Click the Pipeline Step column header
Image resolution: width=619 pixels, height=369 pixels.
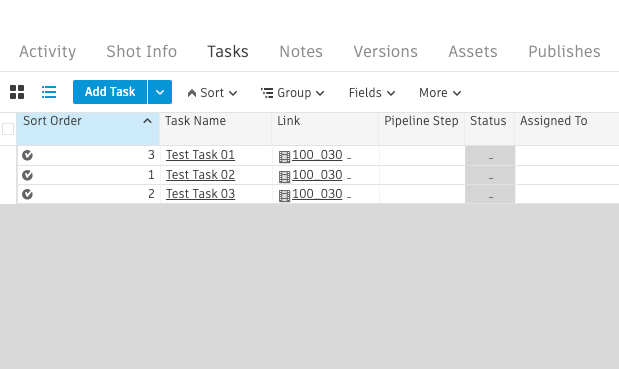pos(422,129)
